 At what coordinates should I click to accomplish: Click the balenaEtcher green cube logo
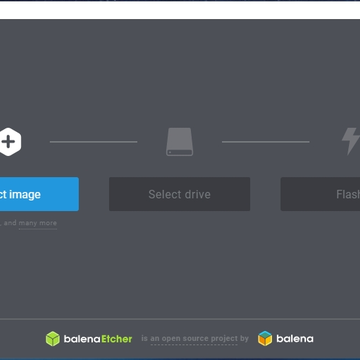53,339
